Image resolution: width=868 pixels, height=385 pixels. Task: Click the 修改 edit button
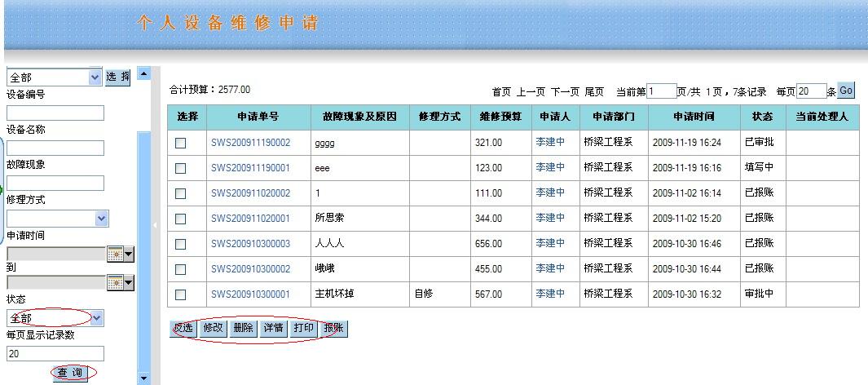213,329
